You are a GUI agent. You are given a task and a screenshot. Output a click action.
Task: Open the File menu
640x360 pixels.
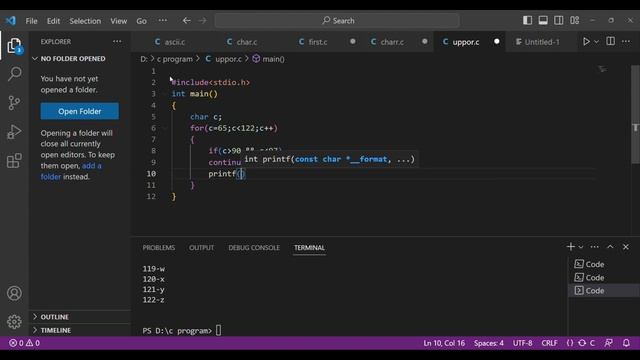pos(31,21)
